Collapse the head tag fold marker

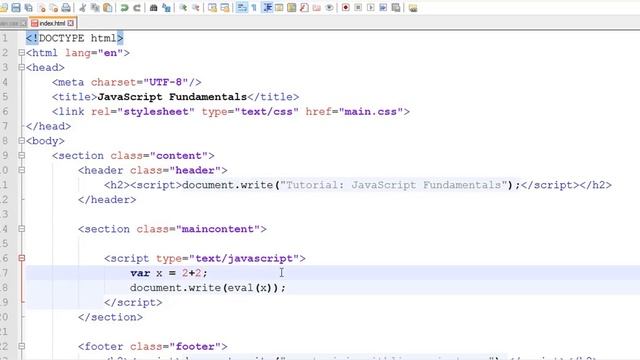coord(21,67)
